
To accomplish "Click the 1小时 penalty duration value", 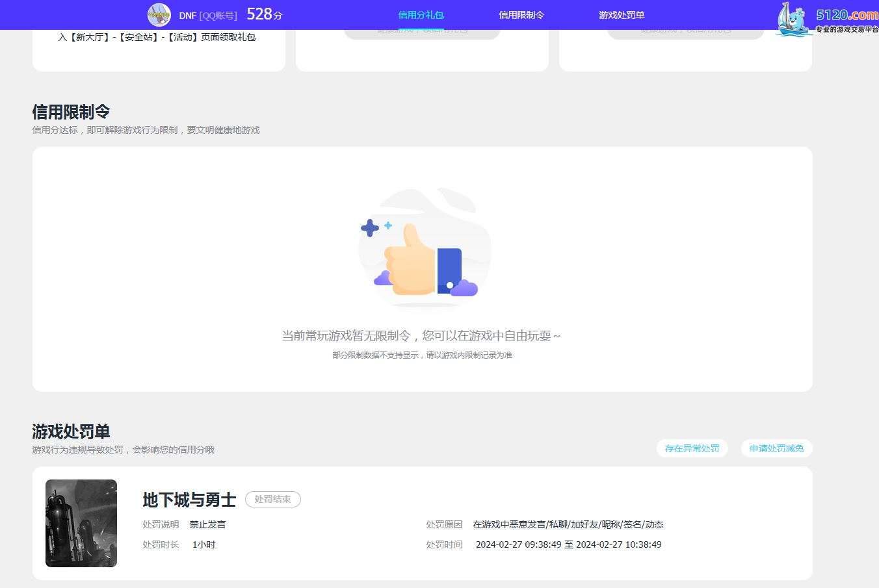I will (203, 544).
